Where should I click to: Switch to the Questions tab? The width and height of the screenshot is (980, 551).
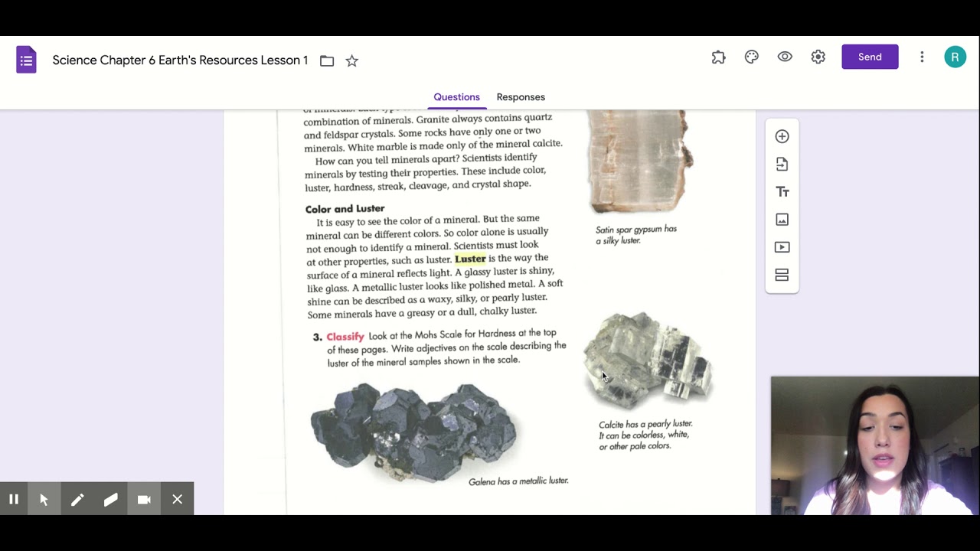pyautogui.click(x=456, y=97)
